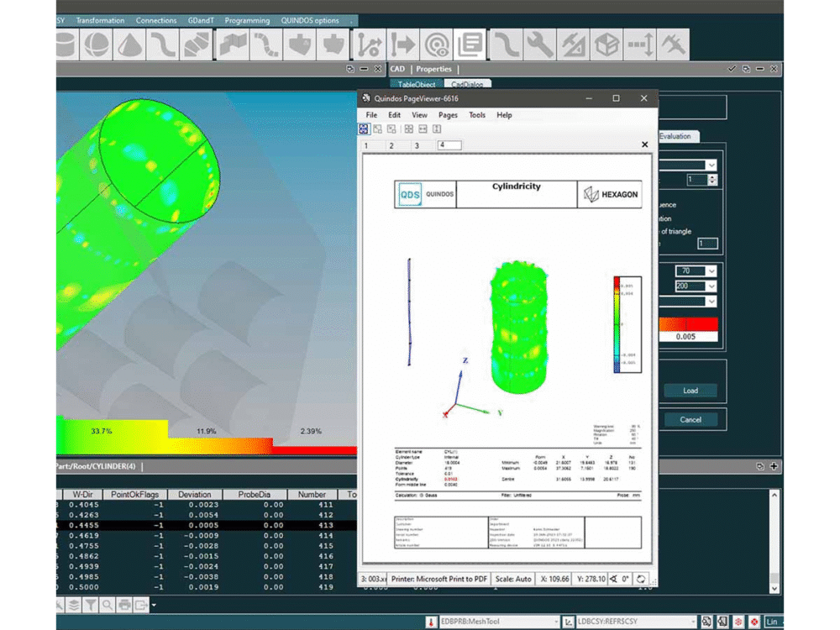Click the ruler and triangle icon

(573, 44)
